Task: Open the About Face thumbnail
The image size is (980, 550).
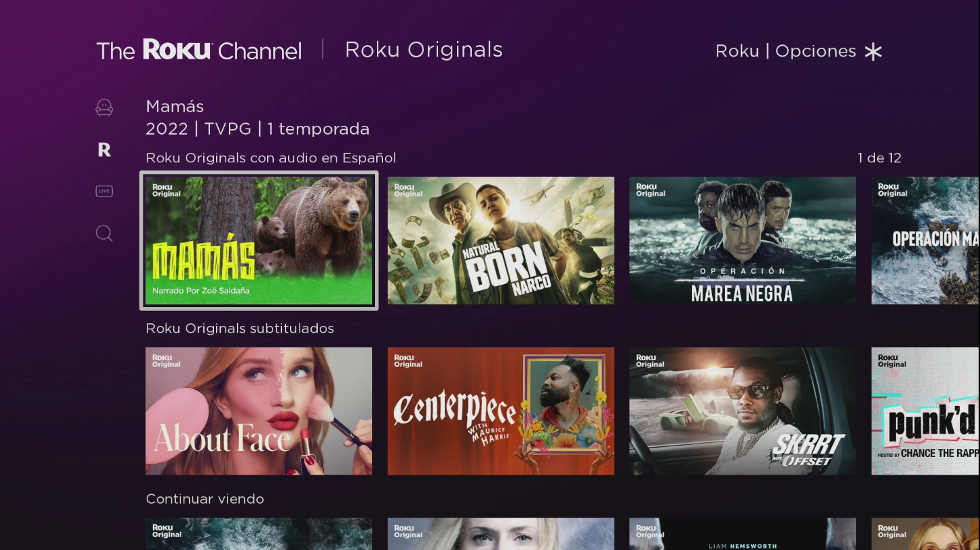Action: click(x=259, y=411)
